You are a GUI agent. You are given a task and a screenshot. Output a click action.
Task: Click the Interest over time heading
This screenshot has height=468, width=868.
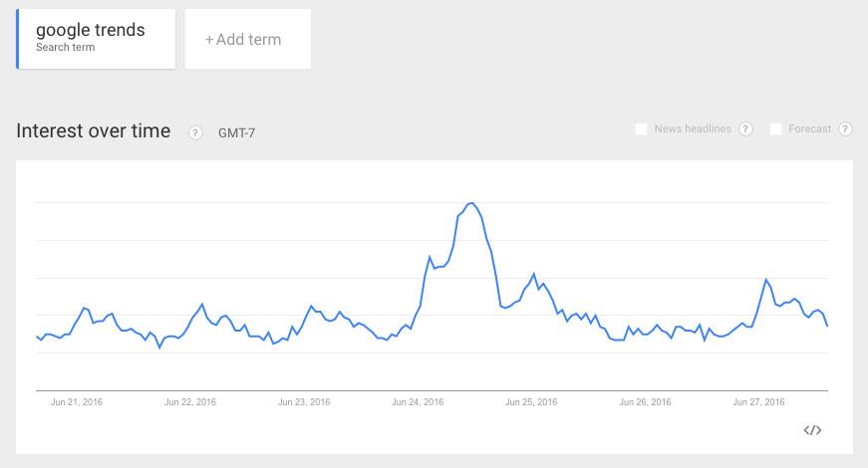(94, 131)
